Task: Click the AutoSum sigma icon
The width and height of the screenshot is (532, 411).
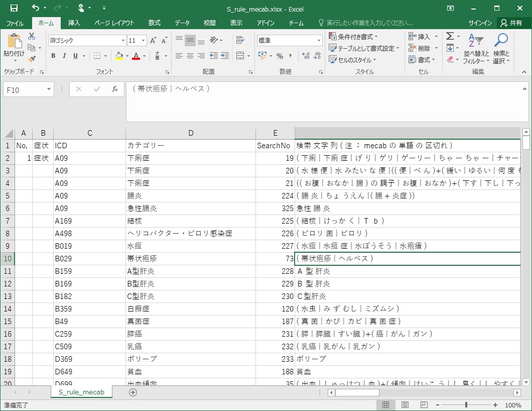Action: 450,36
